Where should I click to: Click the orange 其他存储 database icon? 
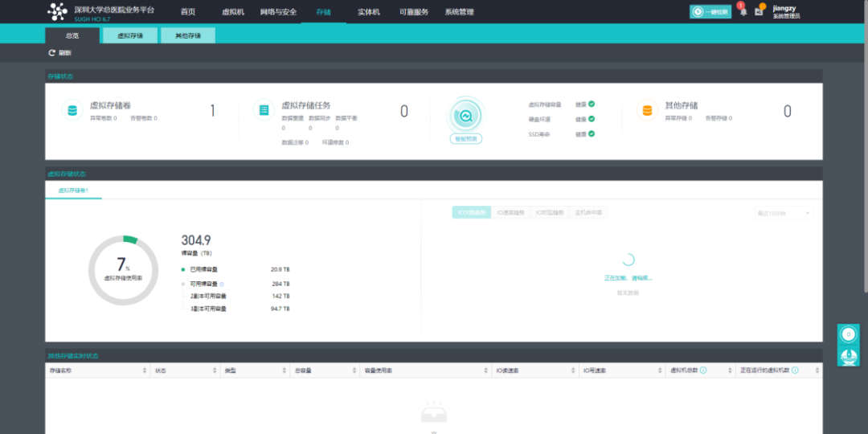[647, 110]
